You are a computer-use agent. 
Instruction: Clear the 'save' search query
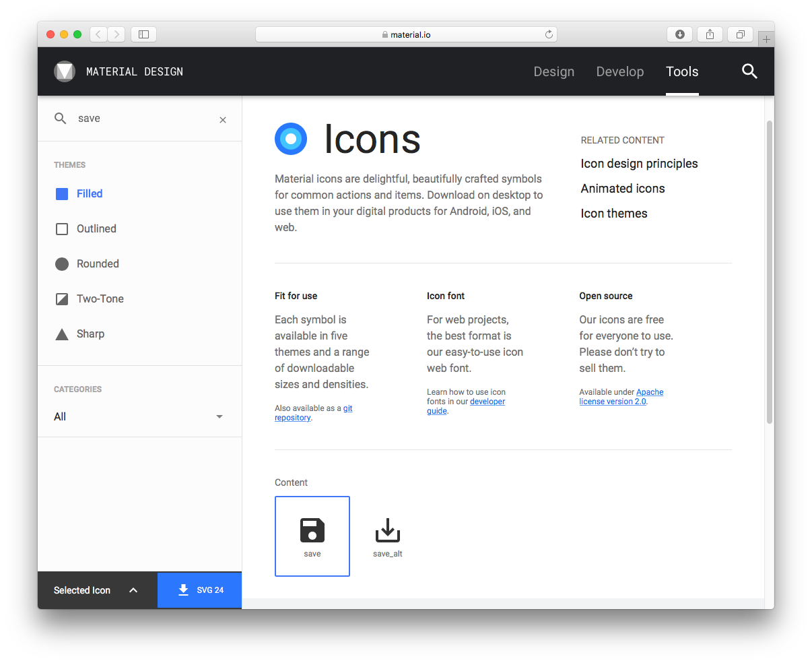(223, 120)
